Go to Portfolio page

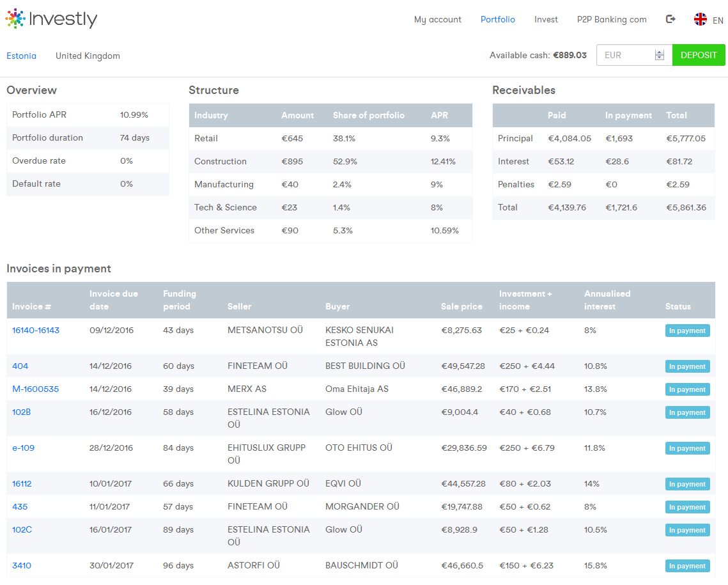(498, 19)
